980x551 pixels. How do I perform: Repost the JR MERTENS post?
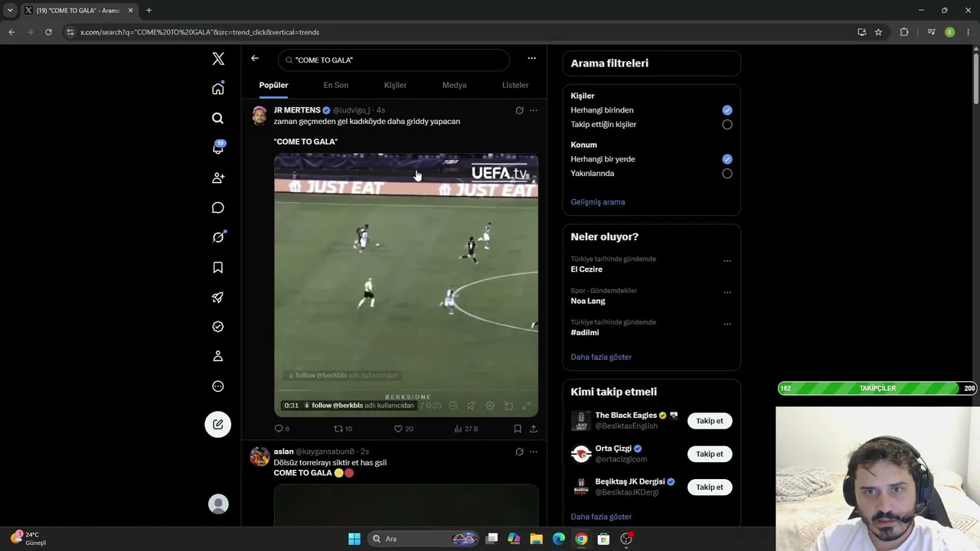[x=343, y=429]
